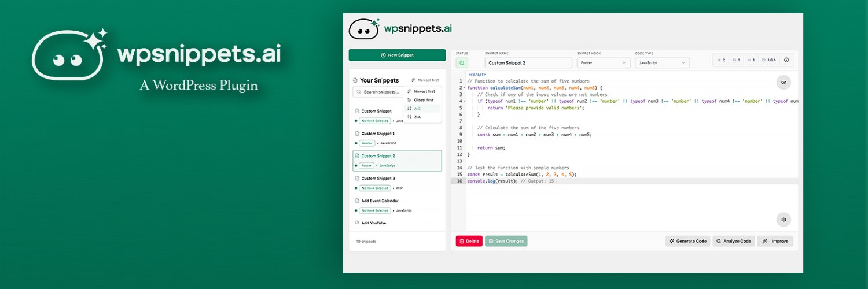
Task: Click the info icon in stats bar
Action: click(x=786, y=60)
